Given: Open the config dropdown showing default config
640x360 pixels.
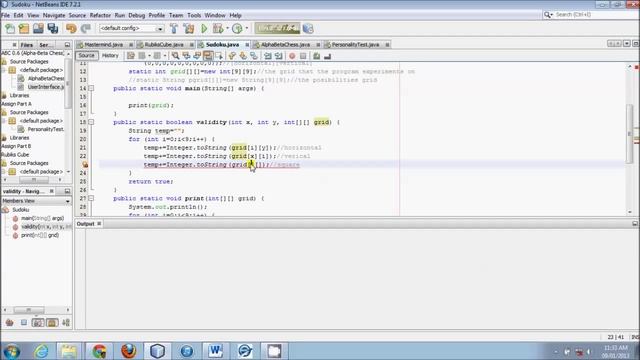Looking at the screenshot, I should (x=131, y=28).
